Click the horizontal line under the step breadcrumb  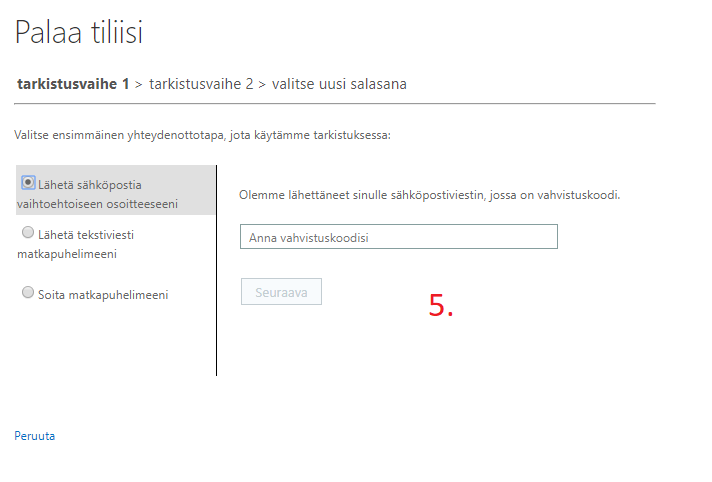335,103
